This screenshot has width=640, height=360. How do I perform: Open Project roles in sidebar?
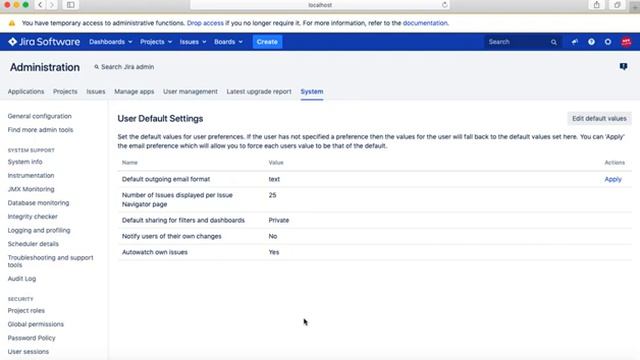click(26, 311)
